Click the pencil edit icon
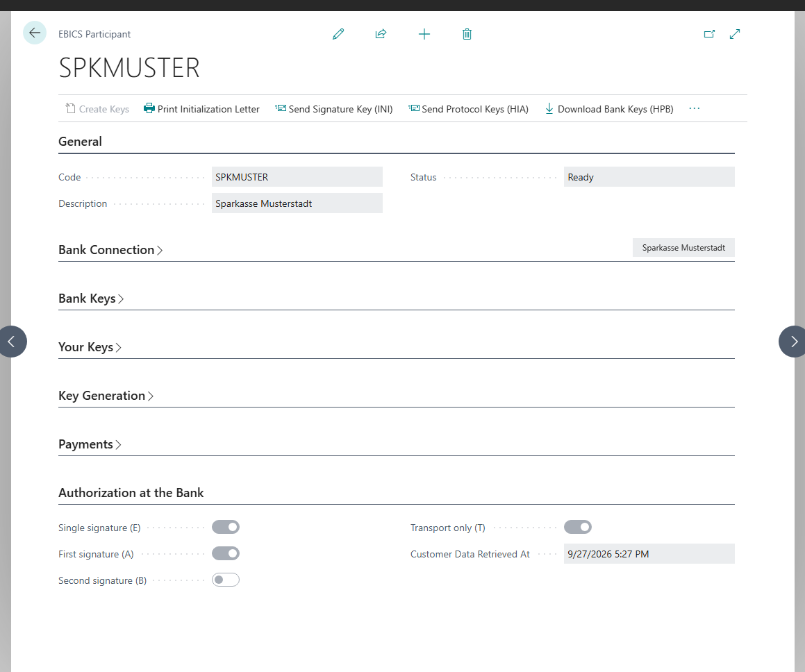Viewport: 805px width, 672px height. tap(338, 34)
